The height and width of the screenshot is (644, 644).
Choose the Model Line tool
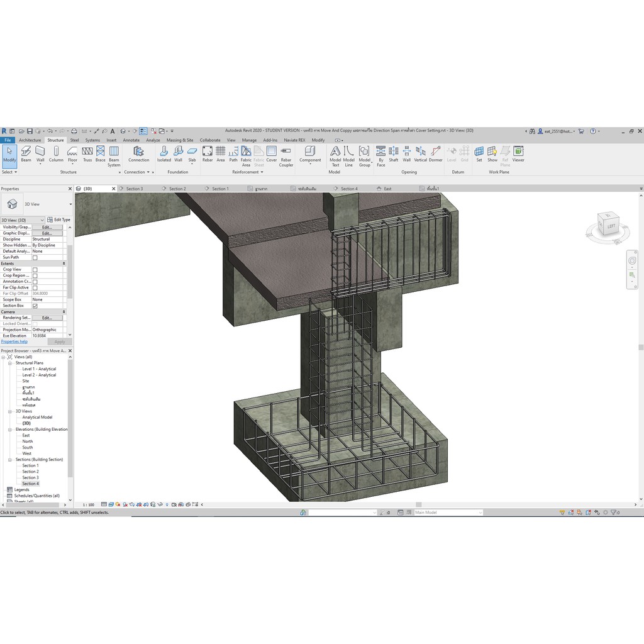(x=348, y=157)
